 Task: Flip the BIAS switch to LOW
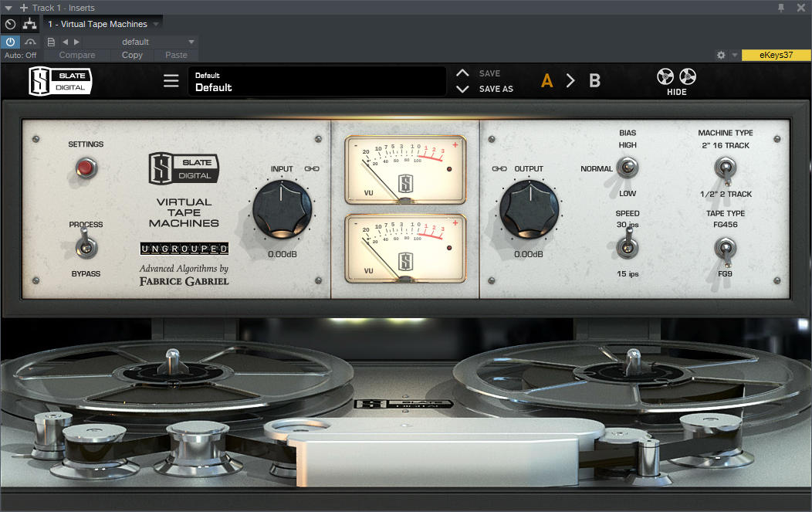[627, 168]
